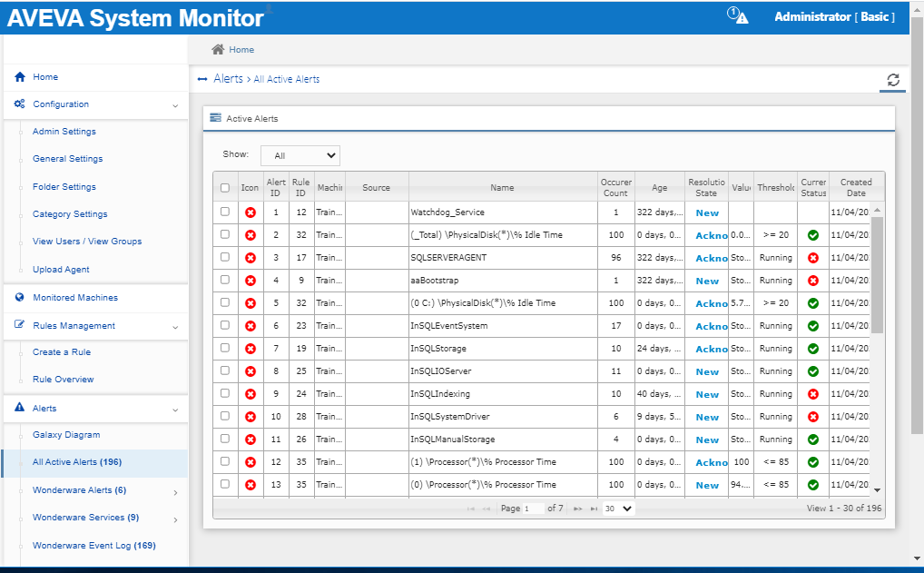Expand Wonderware Services submenu arrow

[175, 519]
